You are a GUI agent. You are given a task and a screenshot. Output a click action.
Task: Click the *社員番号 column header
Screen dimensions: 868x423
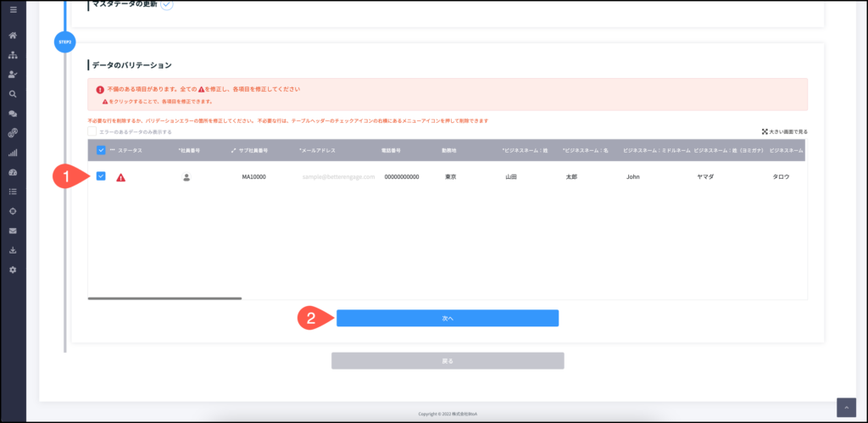(189, 151)
